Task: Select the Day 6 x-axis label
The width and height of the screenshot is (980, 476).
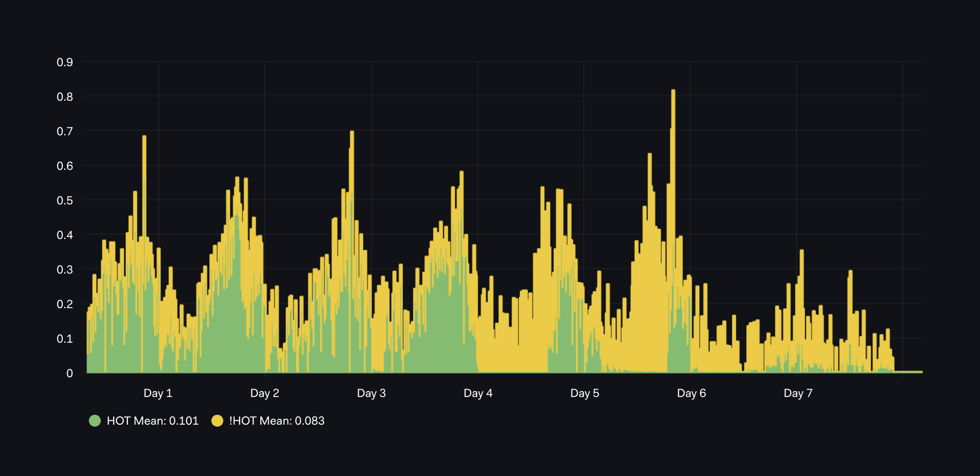Action: (x=692, y=393)
